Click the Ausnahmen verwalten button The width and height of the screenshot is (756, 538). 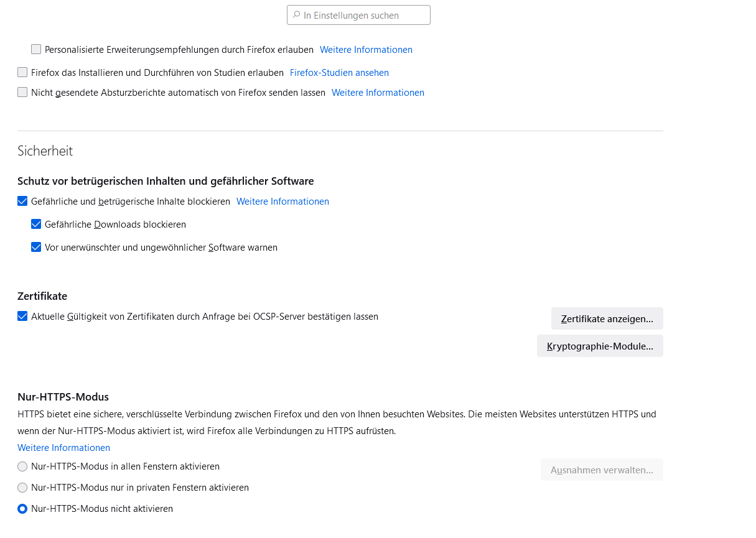602,470
